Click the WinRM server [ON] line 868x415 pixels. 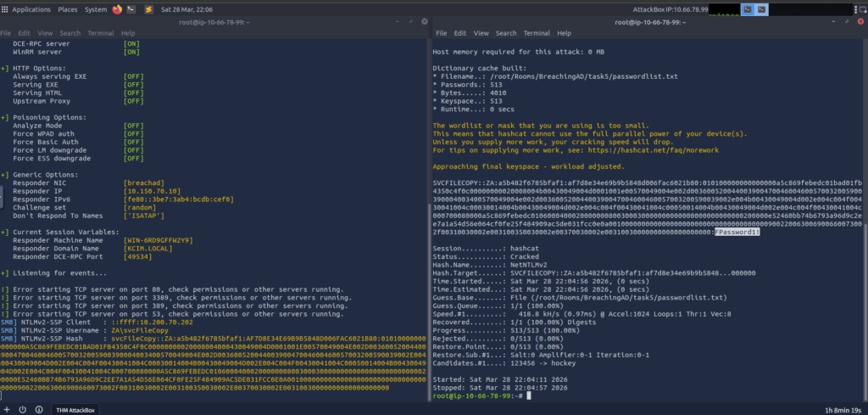(76, 52)
